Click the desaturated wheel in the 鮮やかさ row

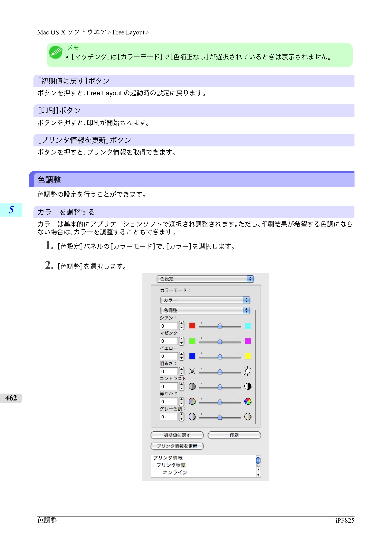192,401
